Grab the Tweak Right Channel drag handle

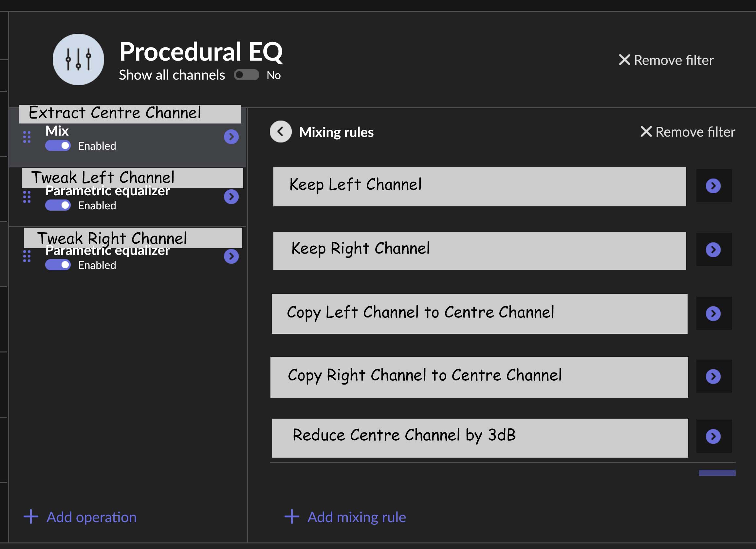[x=27, y=256]
